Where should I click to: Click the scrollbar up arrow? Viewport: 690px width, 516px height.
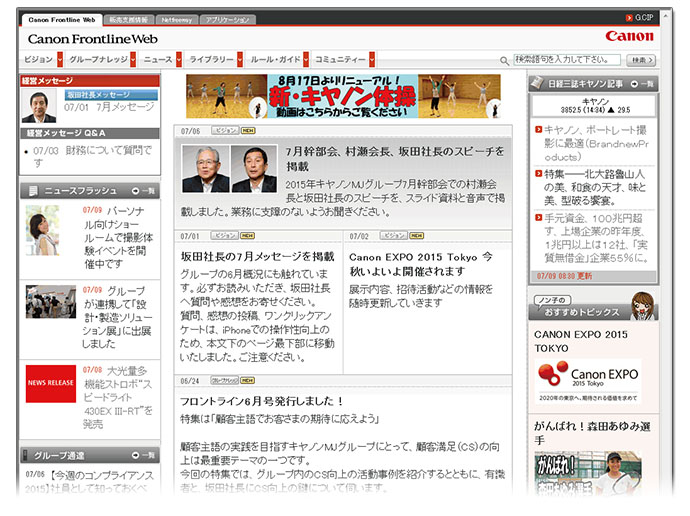point(665,16)
